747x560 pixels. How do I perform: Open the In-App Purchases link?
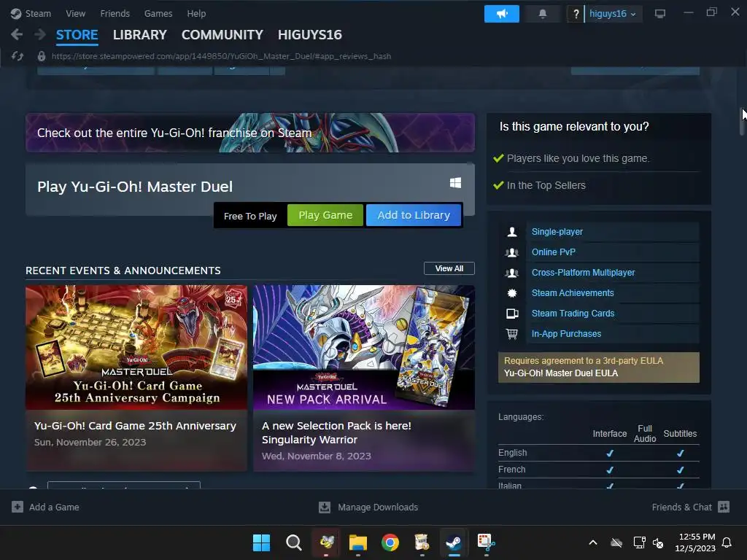click(566, 334)
